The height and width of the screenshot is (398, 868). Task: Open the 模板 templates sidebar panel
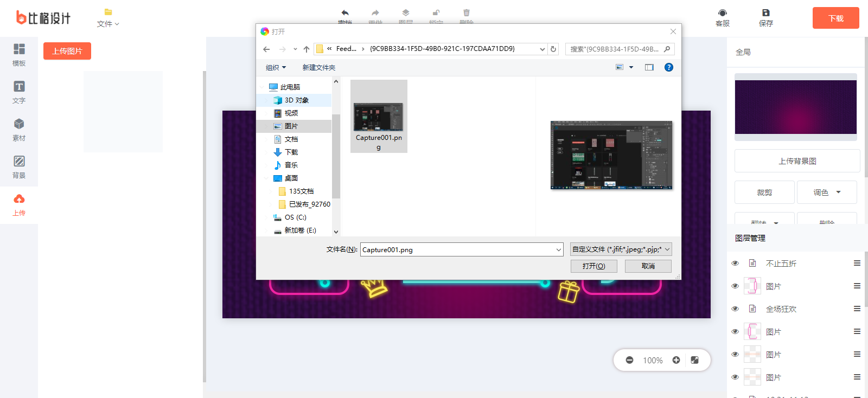[19, 55]
